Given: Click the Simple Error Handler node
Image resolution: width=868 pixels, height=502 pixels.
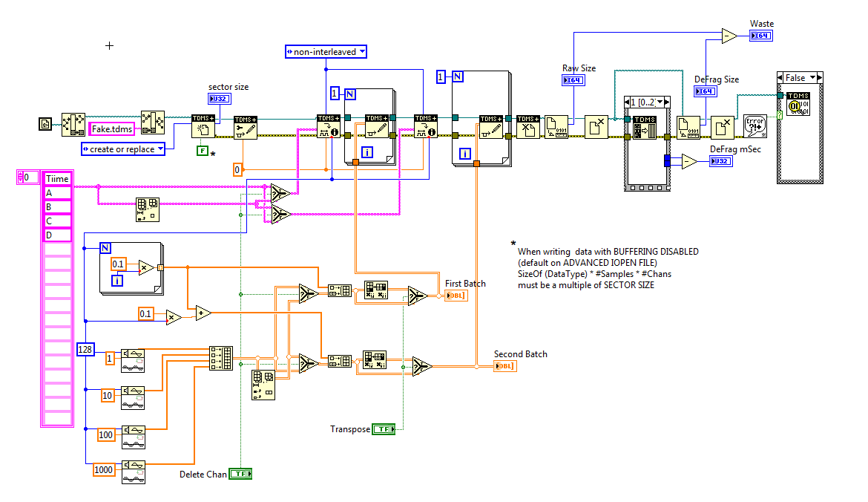Looking at the screenshot, I should tap(755, 126).
